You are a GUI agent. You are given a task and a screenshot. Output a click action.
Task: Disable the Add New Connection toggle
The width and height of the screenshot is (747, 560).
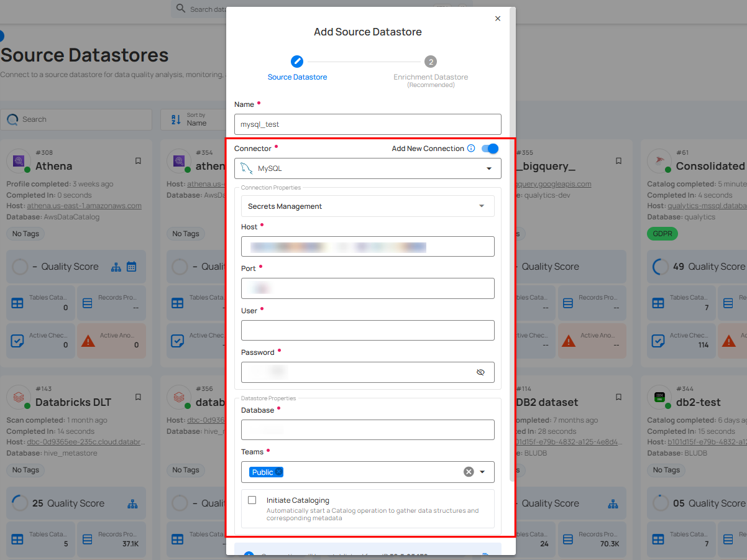(x=490, y=149)
